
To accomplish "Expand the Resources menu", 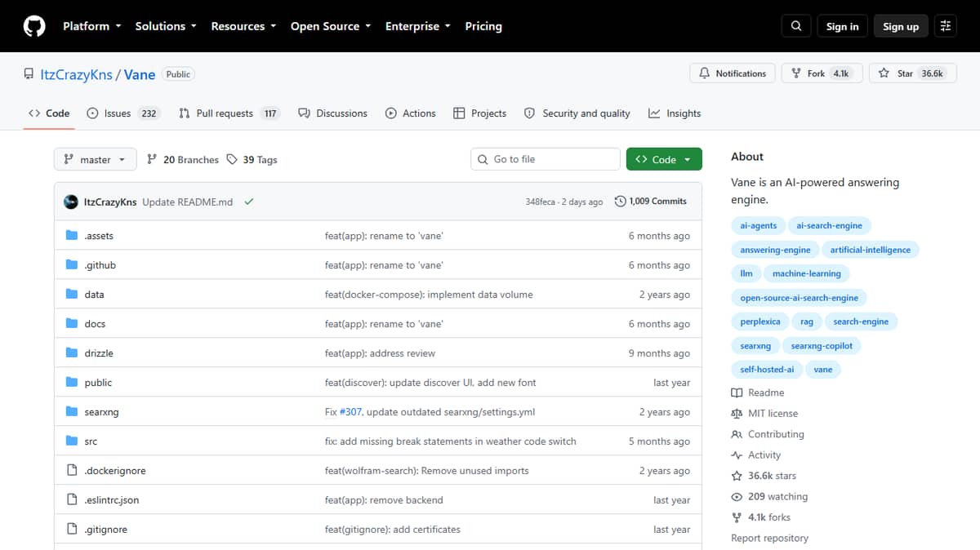I will coord(243,26).
